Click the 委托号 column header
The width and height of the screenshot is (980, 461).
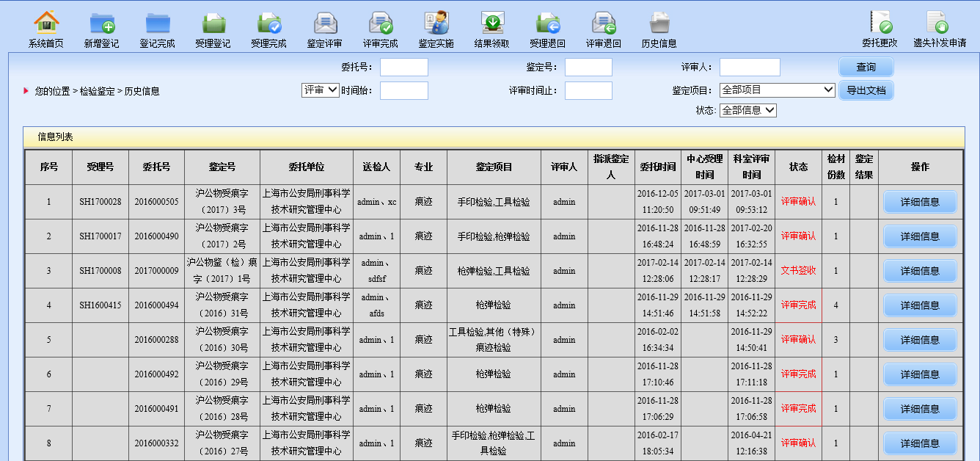tap(156, 167)
